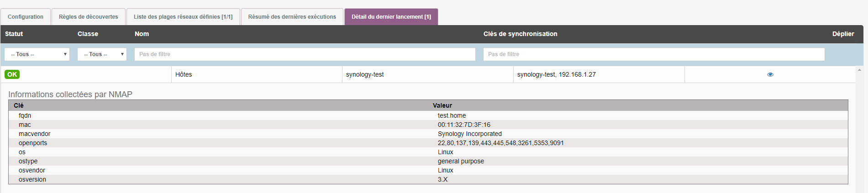The image size is (868, 193).
Task: Click the eye icon for synology-test row
Action: click(x=770, y=74)
